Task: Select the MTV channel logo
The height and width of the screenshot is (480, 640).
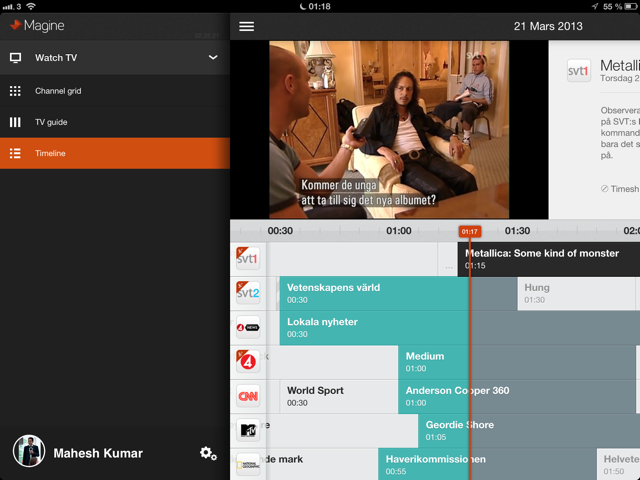Action: [248, 430]
